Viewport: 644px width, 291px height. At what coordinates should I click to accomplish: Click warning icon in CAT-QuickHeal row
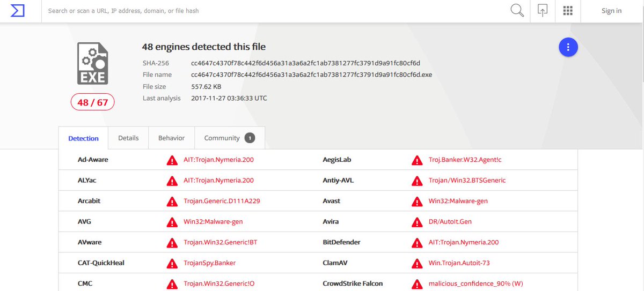[172, 263]
